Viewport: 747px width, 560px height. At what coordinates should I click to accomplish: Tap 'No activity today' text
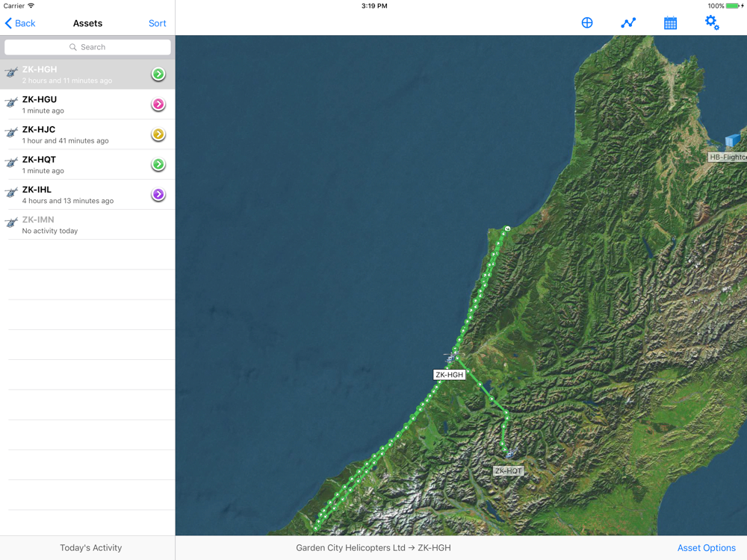[x=49, y=231]
